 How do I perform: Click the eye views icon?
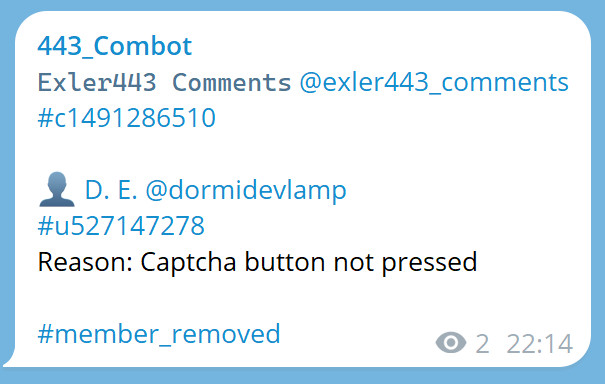tap(451, 343)
